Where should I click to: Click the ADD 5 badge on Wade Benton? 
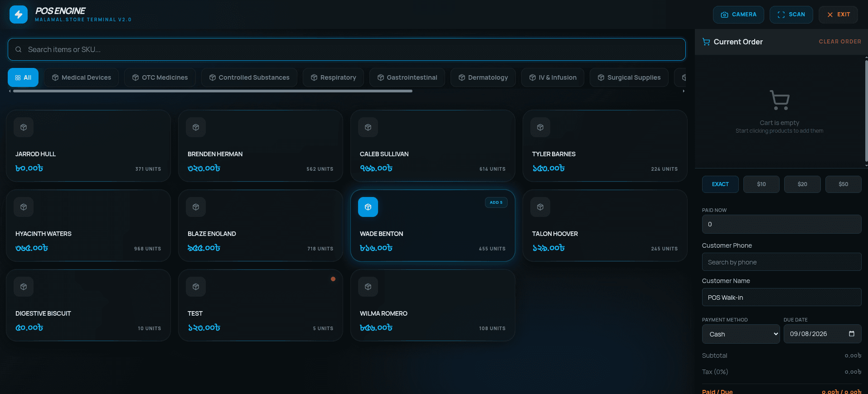496,202
